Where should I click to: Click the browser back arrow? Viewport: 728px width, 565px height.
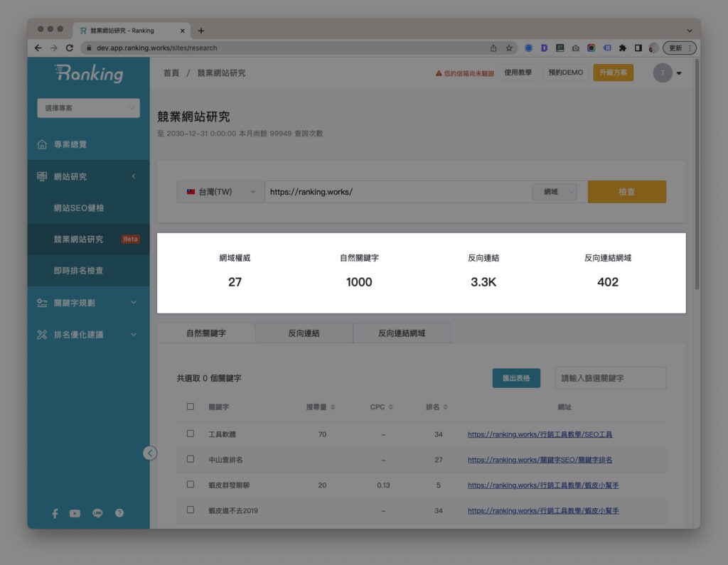[38, 48]
